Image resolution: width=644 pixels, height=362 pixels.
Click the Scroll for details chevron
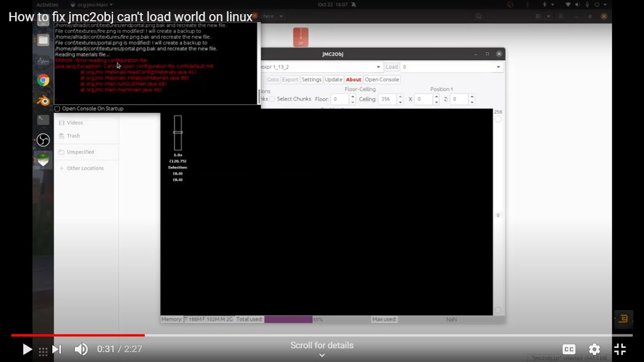click(x=322, y=355)
